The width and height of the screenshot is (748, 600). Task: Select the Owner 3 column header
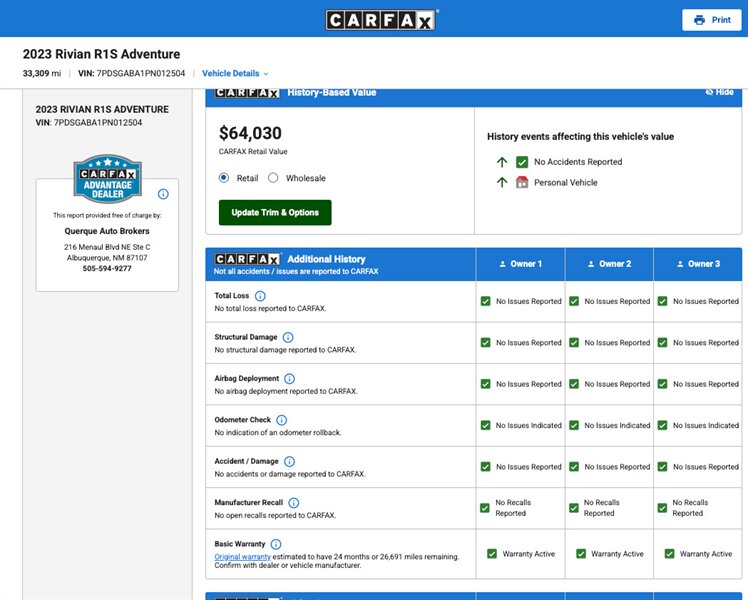[698, 264]
